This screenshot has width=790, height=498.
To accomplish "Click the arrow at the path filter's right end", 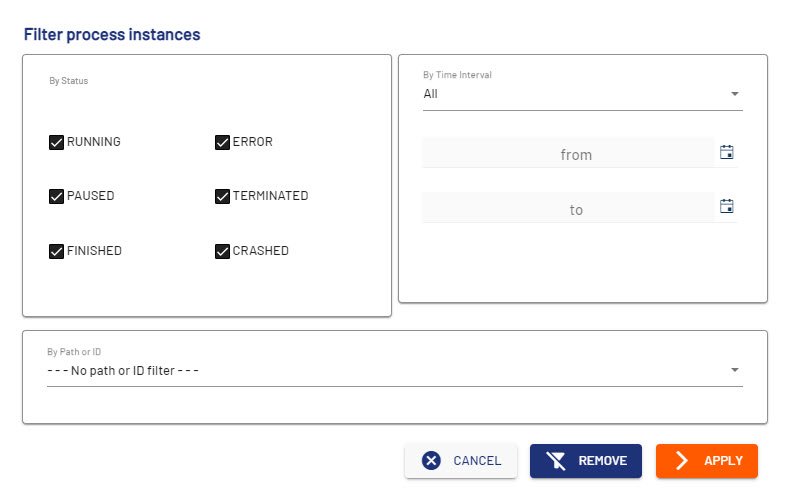I will pos(735,371).
